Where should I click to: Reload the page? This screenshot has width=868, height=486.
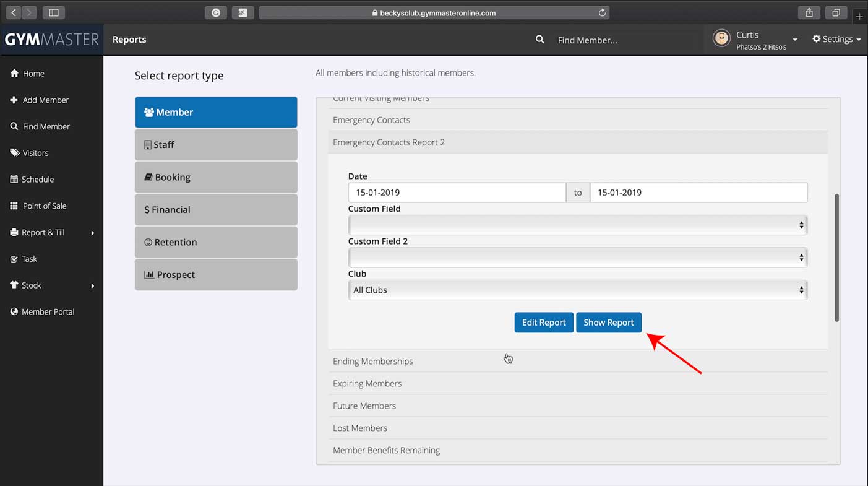pos(601,12)
